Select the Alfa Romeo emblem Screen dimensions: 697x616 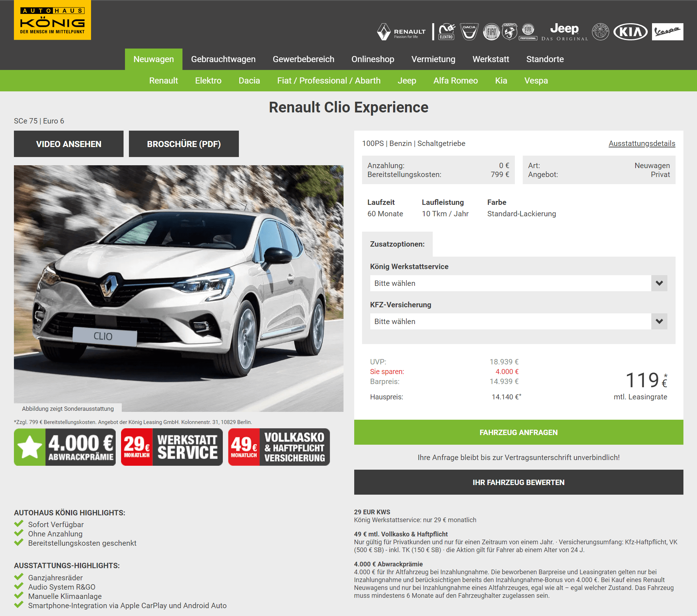[x=601, y=32]
